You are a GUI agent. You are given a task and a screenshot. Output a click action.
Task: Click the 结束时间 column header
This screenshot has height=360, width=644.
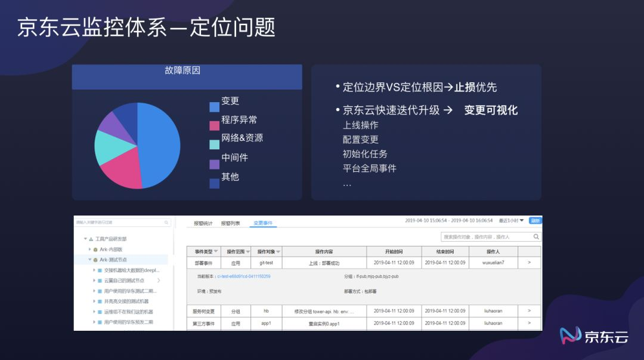(x=445, y=252)
